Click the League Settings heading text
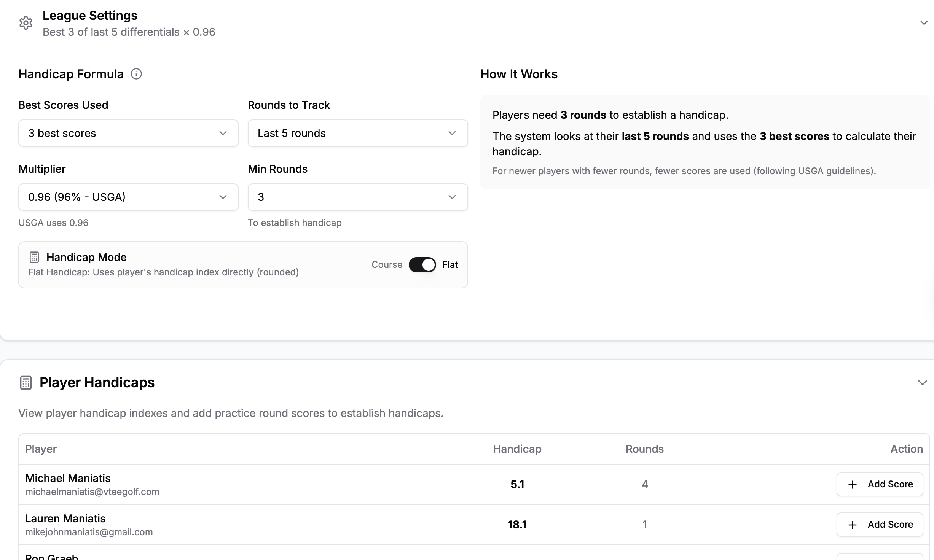 click(x=90, y=16)
